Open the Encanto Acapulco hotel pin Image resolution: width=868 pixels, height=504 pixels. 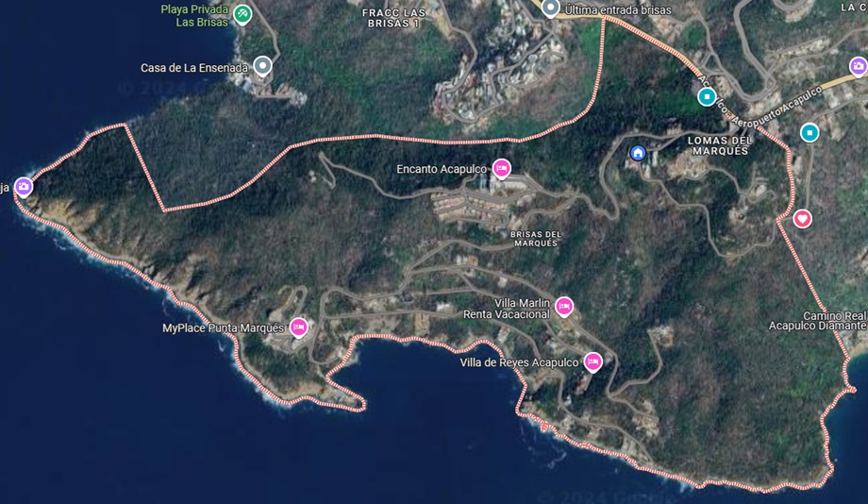coord(502,168)
